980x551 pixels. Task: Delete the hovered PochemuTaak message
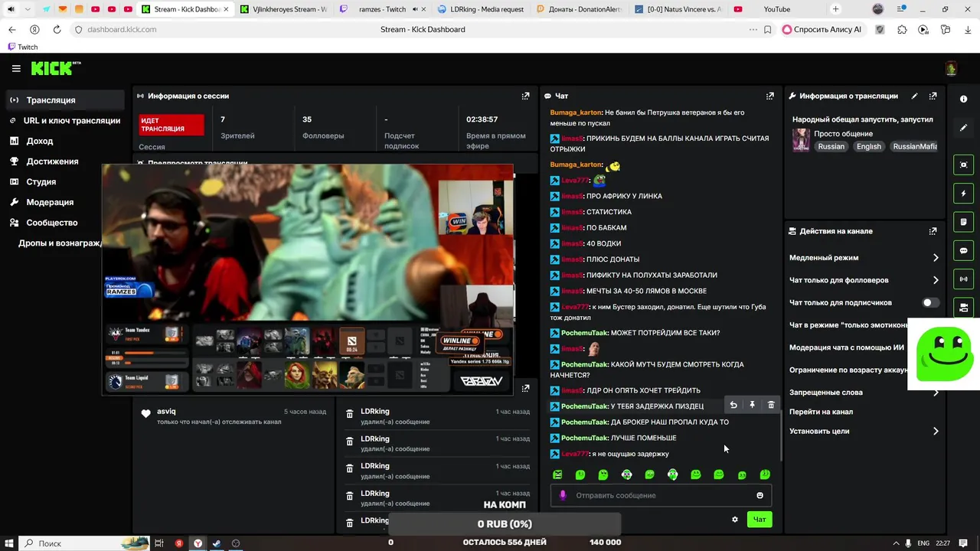click(771, 405)
